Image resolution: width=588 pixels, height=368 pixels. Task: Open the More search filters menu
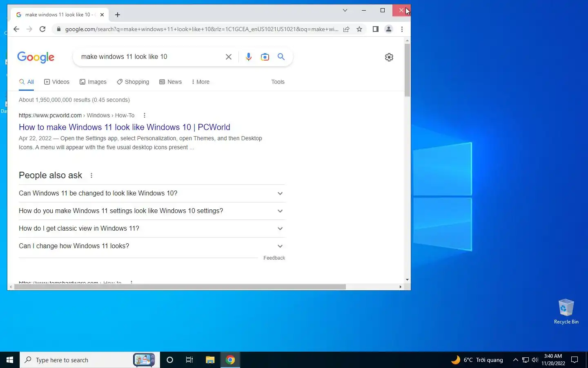(x=200, y=82)
